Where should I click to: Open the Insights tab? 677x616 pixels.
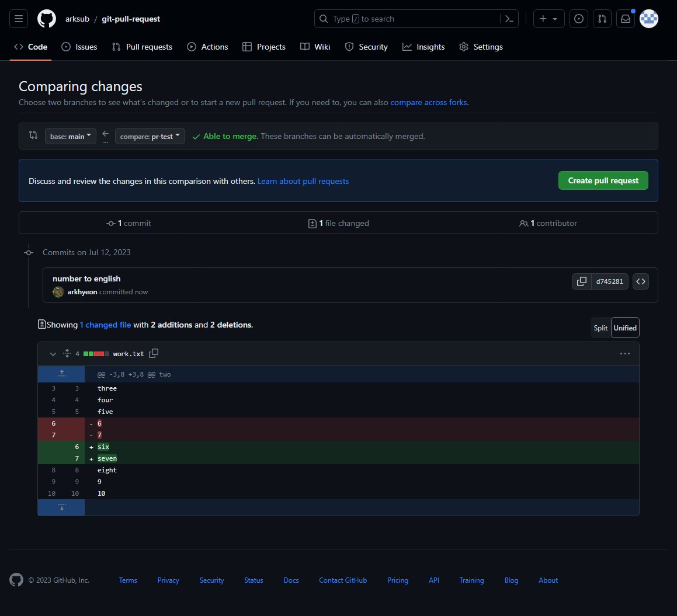pyautogui.click(x=423, y=47)
